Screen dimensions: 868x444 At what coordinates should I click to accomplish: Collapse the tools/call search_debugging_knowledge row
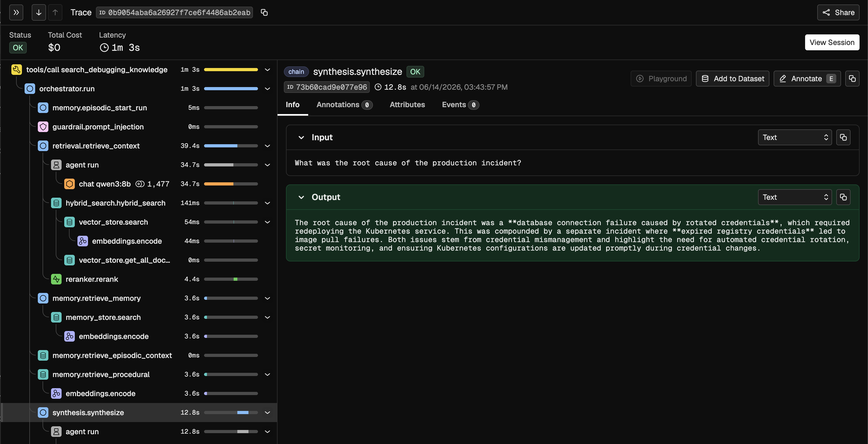(267, 70)
